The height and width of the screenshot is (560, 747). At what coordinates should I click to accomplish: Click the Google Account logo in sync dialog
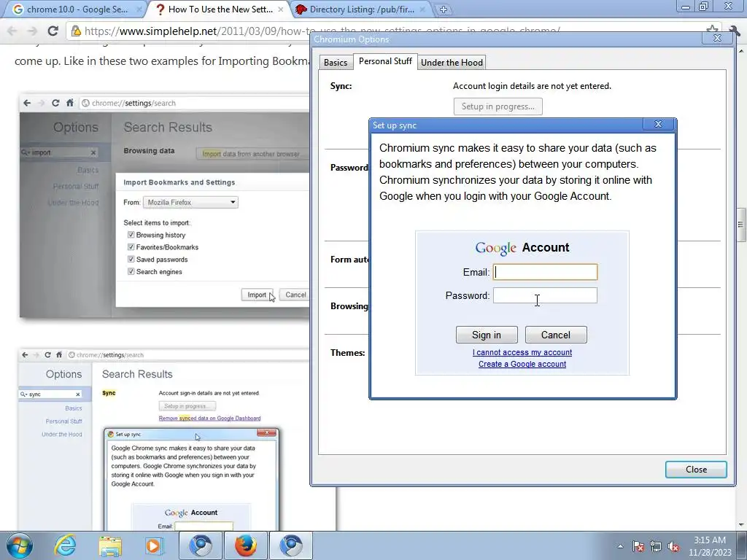tap(522, 248)
